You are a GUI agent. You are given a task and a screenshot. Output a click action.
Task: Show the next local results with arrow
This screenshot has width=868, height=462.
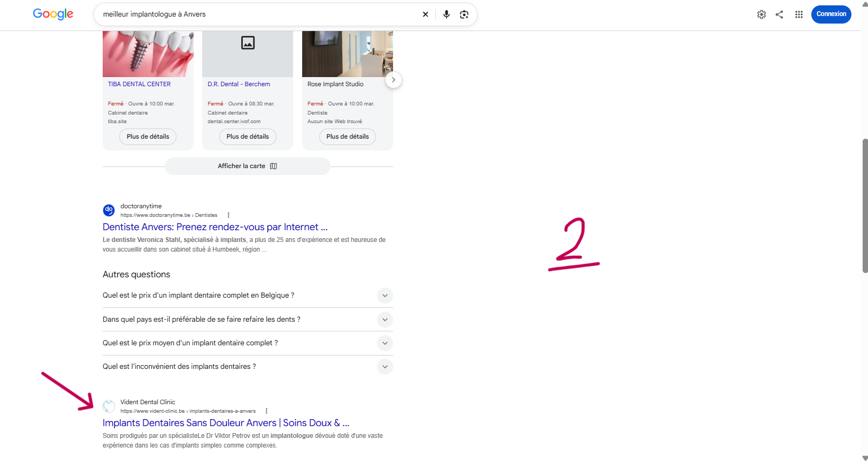point(394,80)
